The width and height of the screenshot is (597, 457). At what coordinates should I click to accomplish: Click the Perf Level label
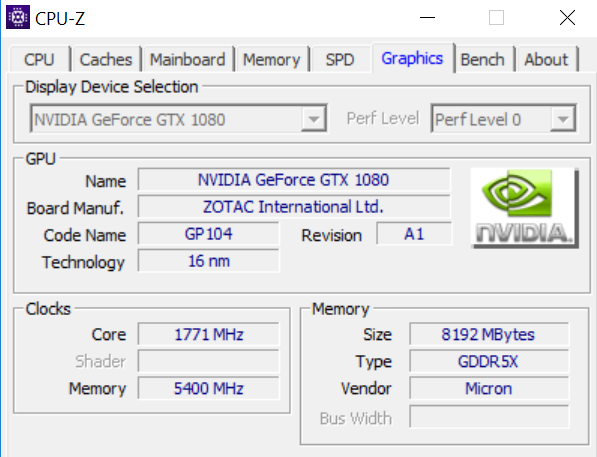pos(383,118)
